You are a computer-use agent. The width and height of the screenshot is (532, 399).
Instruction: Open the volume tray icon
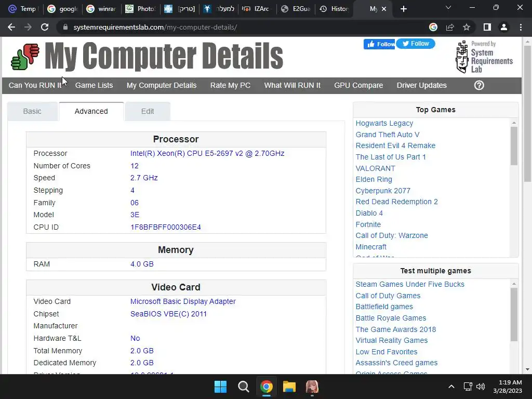pos(481,387)
